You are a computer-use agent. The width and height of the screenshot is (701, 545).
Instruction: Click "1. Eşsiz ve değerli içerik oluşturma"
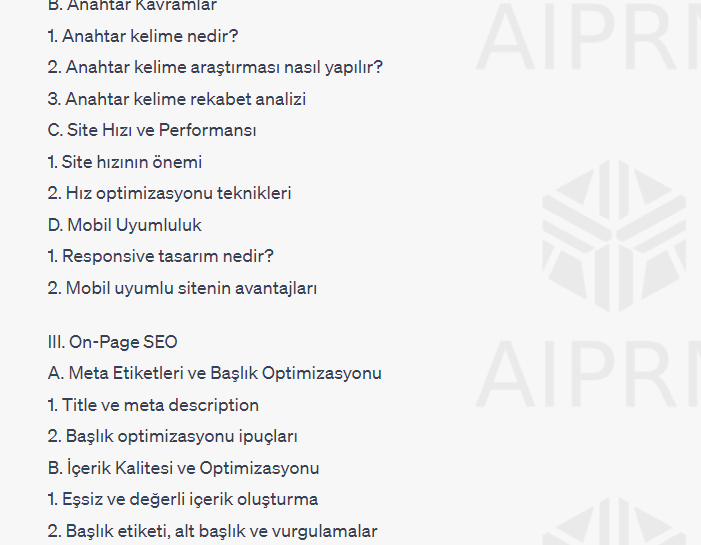182,499
